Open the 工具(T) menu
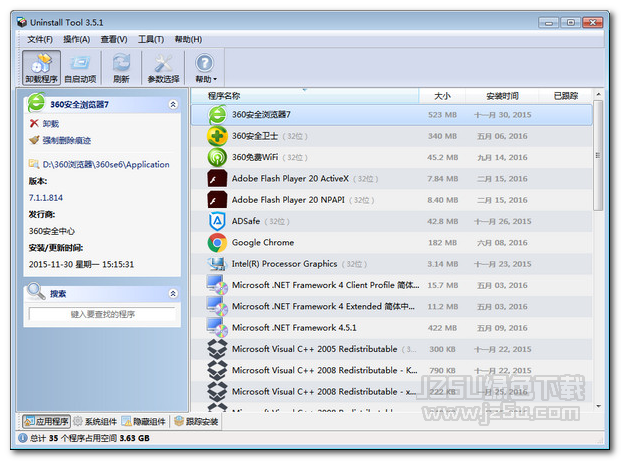Viewport: 621px width, 461px height. 150,39
